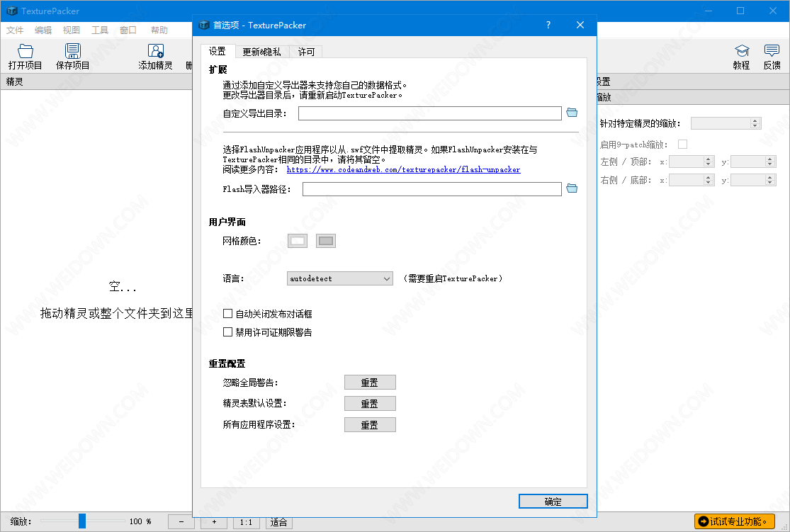The width and height of the screenshot is (790, 532).
Task: Open the 教程 tutorial icon
Action: click(742, 51)
